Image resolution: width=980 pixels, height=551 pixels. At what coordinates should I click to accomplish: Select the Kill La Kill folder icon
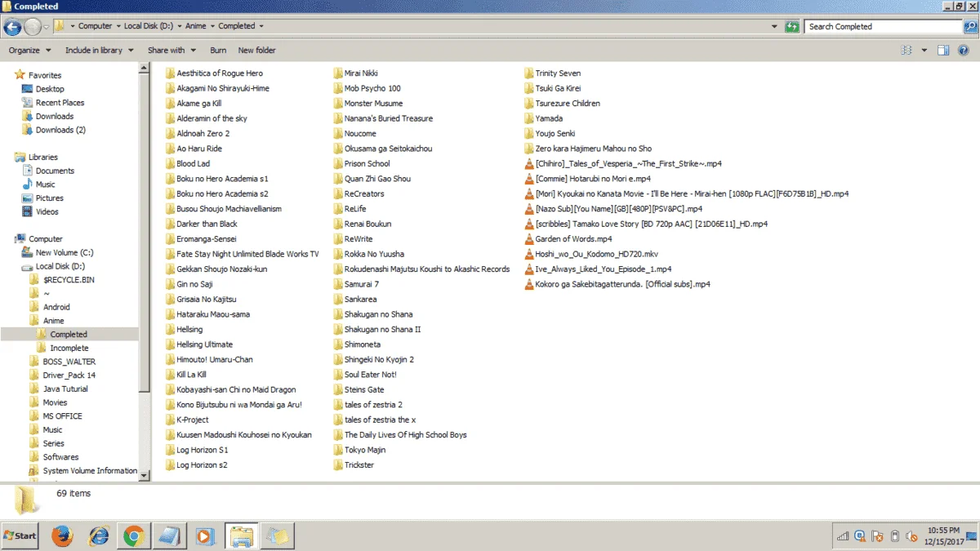click(x=170, y=375)
